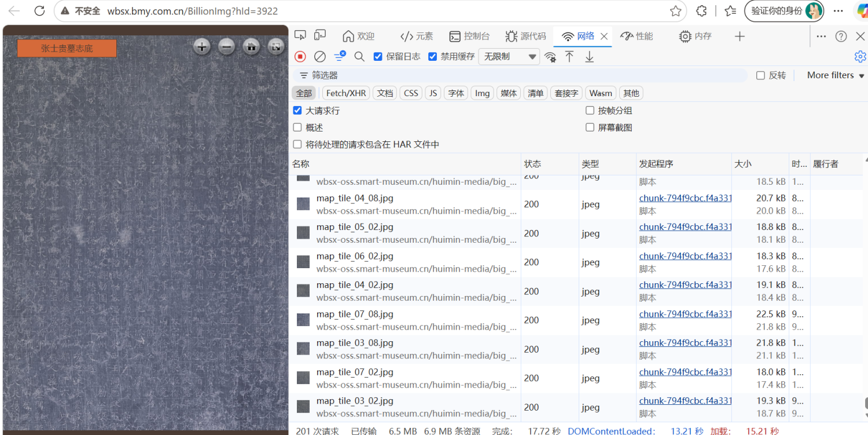Open browser favorites list
This screenshot has height=435, width=868.
pyautogui.click(x=730, y=11)
